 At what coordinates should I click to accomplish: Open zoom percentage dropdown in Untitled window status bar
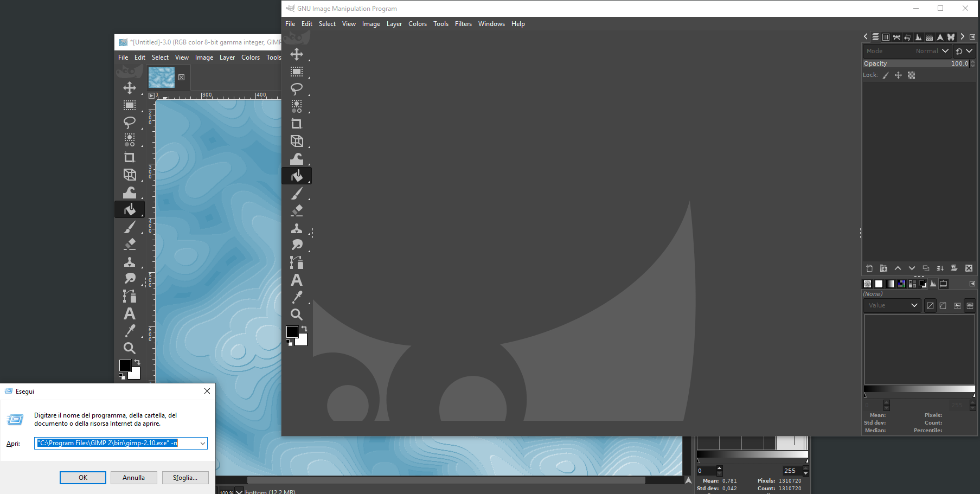pos(239,491)
